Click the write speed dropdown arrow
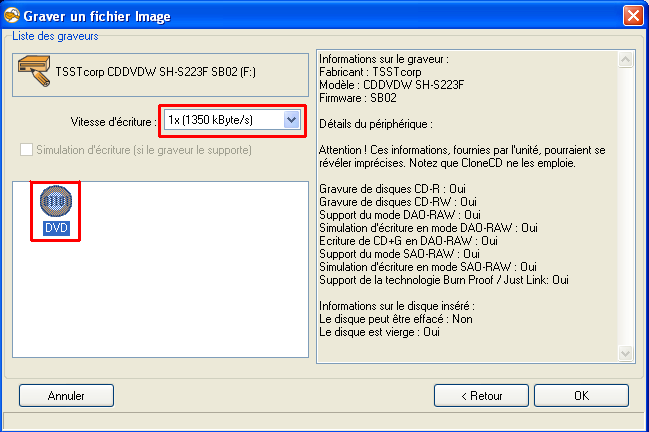Screen dimensions: 649x432 (x=291, y=120)
